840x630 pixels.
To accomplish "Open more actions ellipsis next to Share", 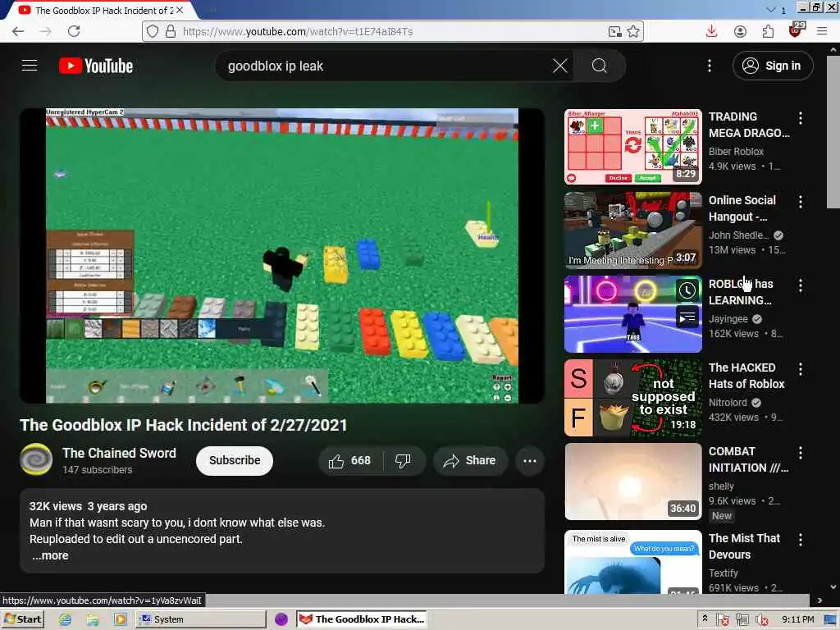I will (x=530, y=461).
